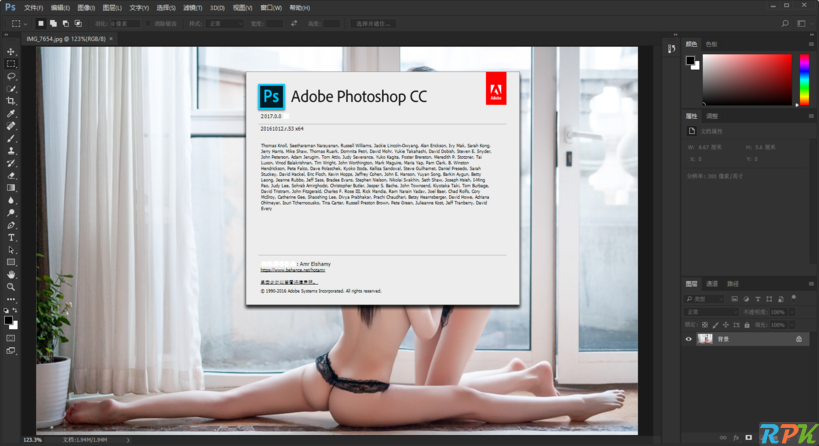Switch to the 通道 channels tab
Screen dimensions: 819x446
(712, 284)
